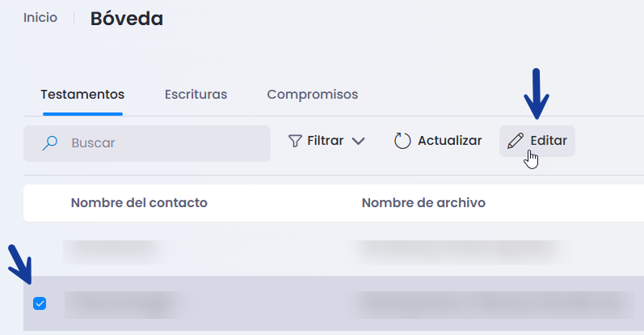Focus the Buscar search field
The height and width of the screenshot is (335, 644).
click(x=147, y=144)
